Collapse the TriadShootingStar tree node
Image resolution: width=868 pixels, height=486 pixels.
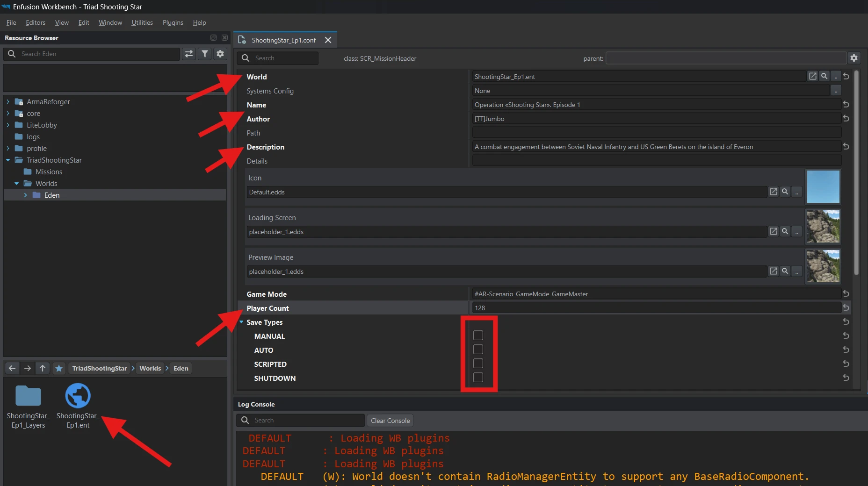click(x=8, y=160)
